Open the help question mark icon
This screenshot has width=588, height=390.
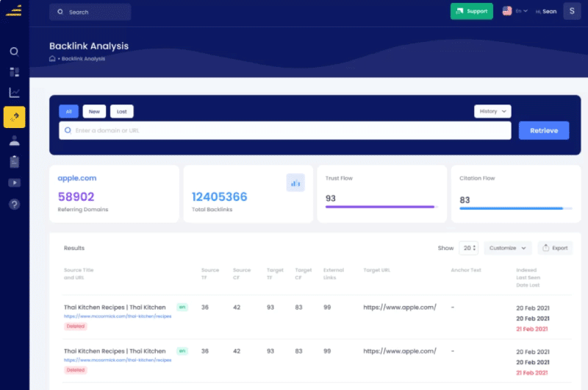pos(14,204)
